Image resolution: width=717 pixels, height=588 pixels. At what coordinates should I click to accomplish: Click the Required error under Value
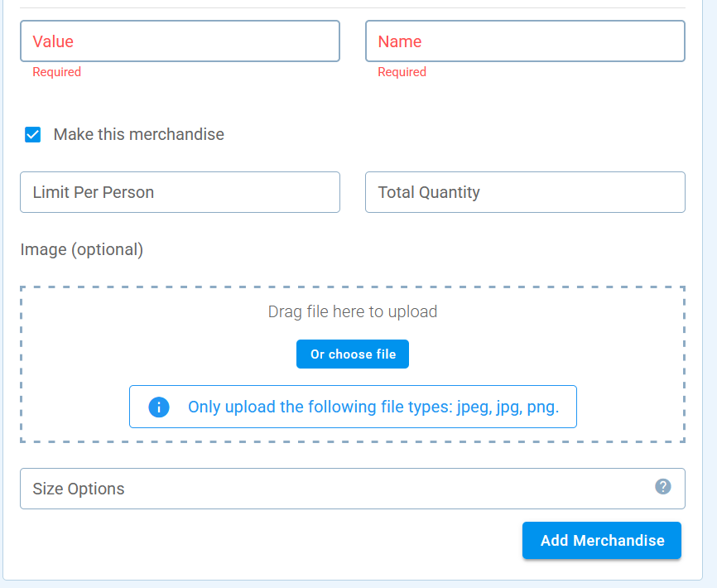pos(56,72)
